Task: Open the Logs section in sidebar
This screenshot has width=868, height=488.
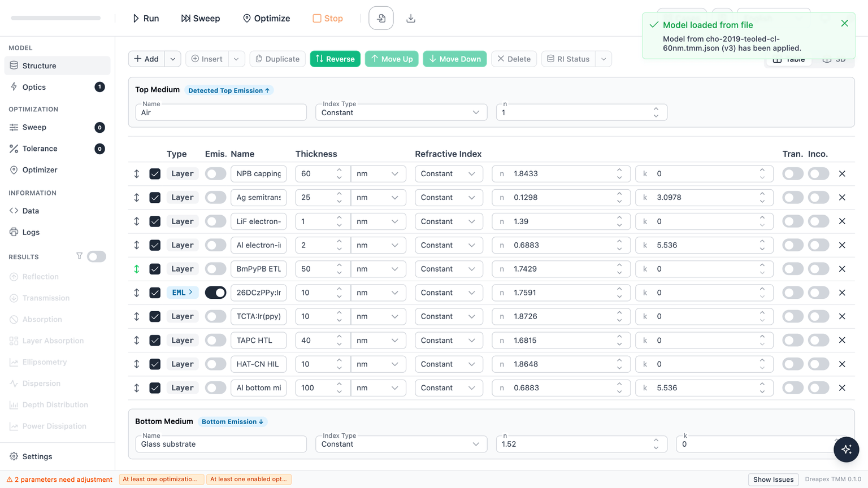Action: click(57, 232)
